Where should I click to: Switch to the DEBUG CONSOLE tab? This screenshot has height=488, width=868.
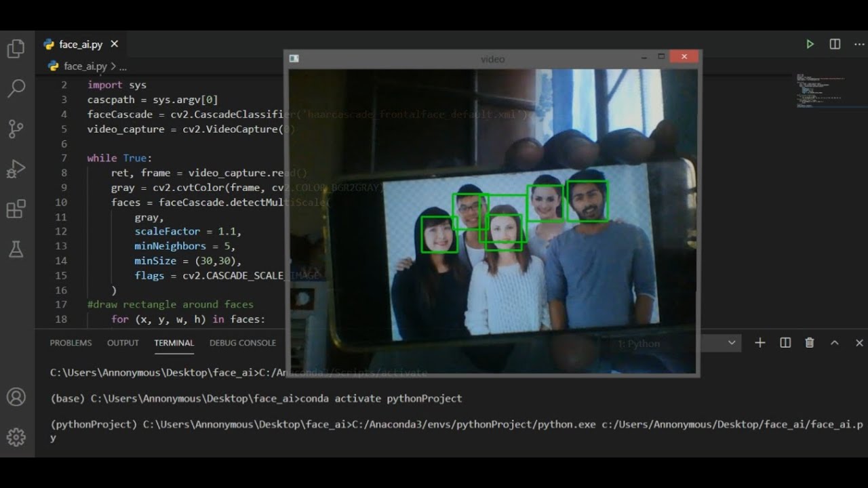(x=243, y=343)
